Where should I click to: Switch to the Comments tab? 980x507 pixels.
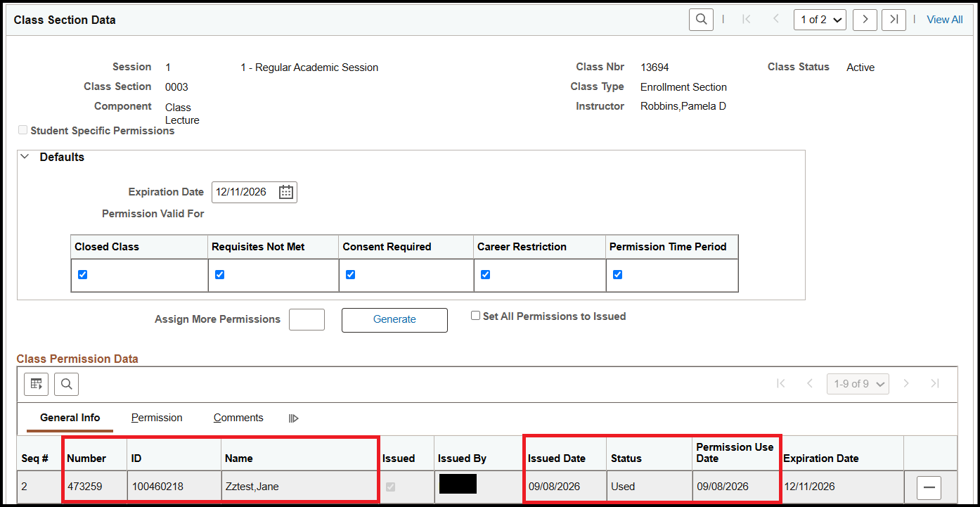238,418
